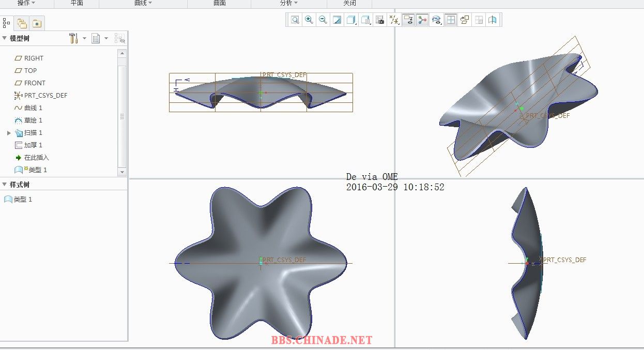Open the display style cube icon

[351, 20]
